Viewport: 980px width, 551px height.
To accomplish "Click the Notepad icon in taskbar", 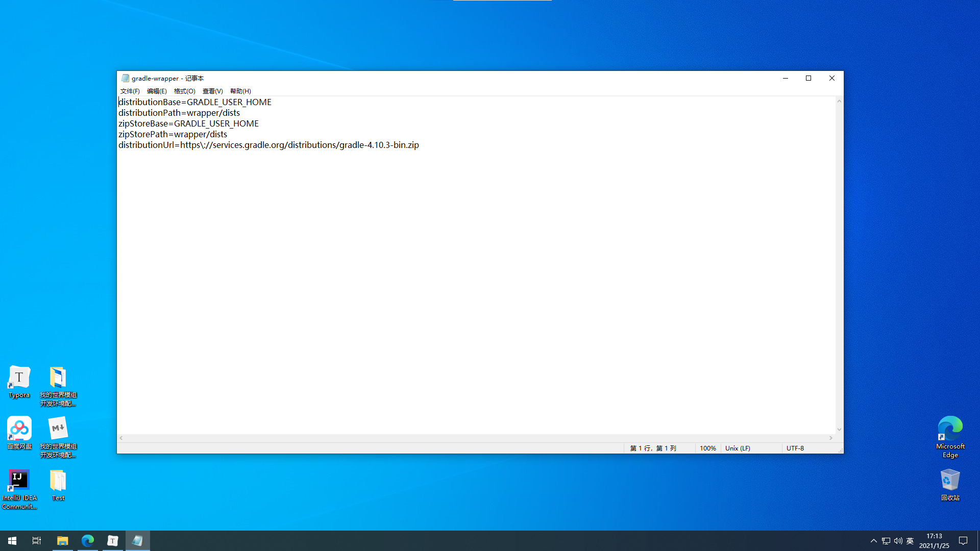I will (x=137, y=541).
